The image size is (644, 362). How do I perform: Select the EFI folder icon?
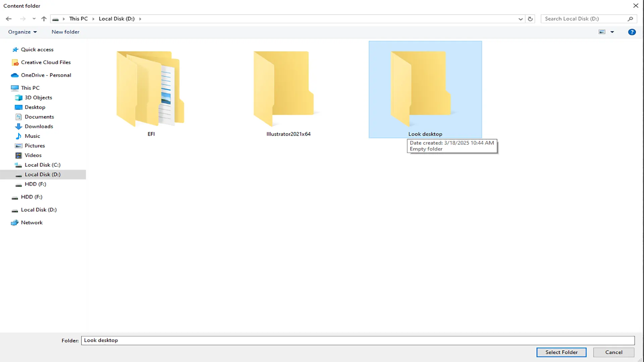[x=150, y=89]
